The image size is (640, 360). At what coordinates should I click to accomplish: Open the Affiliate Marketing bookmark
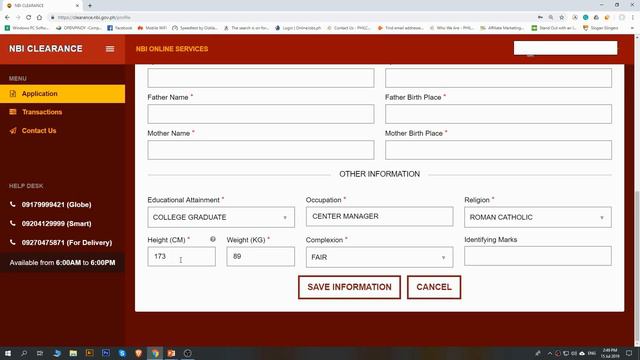coord(502,28)
